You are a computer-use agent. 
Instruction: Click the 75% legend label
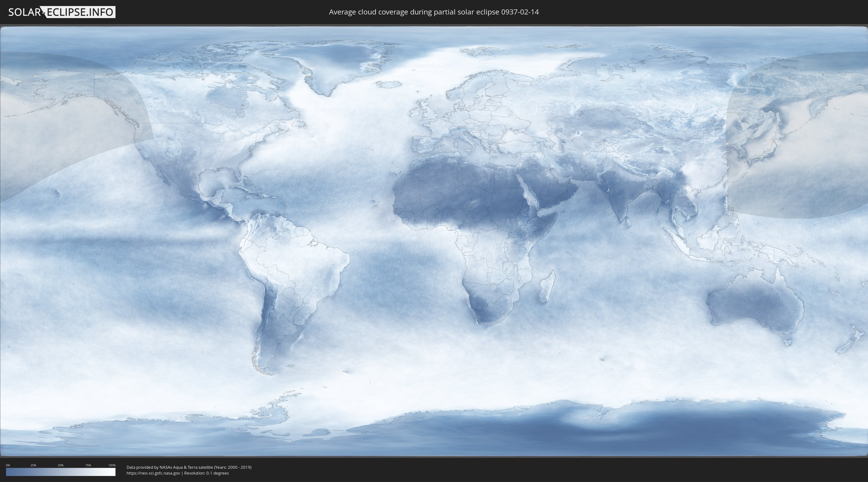(88, 465)
